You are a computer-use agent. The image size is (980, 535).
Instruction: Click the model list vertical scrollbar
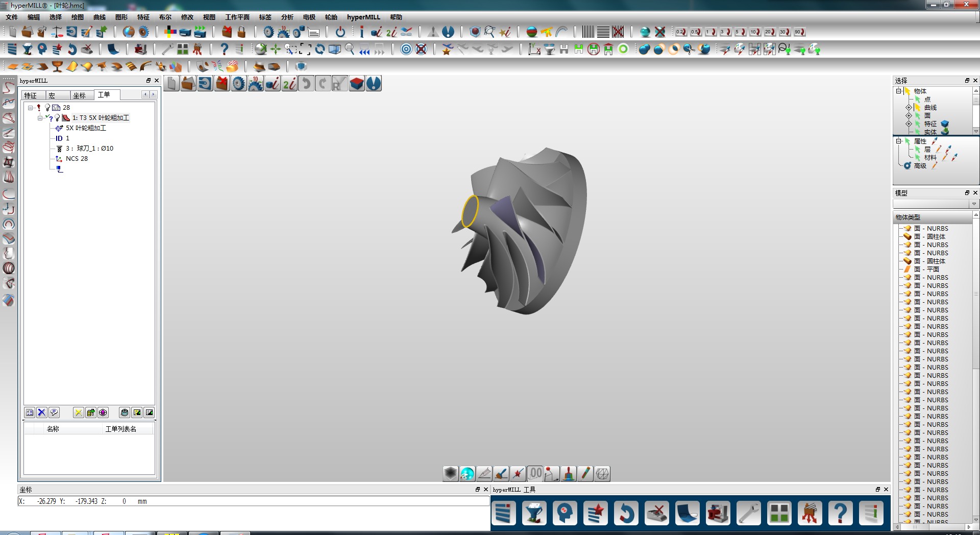(x=976, y=368)
